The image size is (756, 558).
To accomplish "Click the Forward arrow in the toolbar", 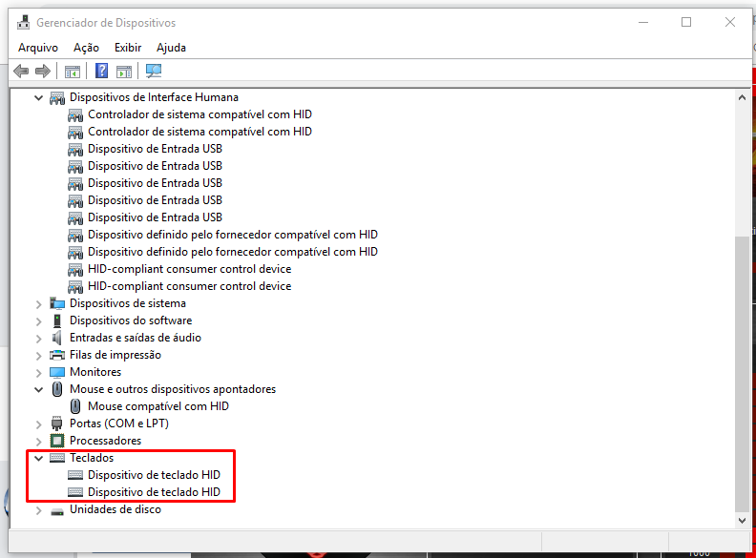I will click(42, 72).
